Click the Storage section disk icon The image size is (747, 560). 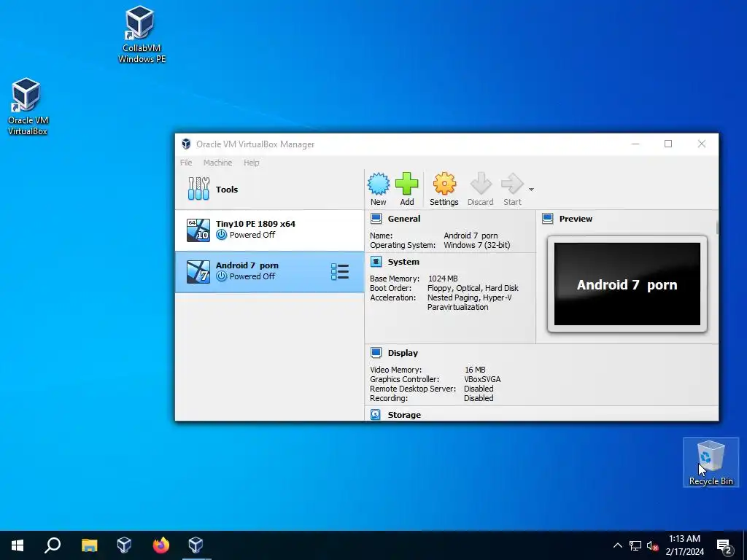pos(376,415)
